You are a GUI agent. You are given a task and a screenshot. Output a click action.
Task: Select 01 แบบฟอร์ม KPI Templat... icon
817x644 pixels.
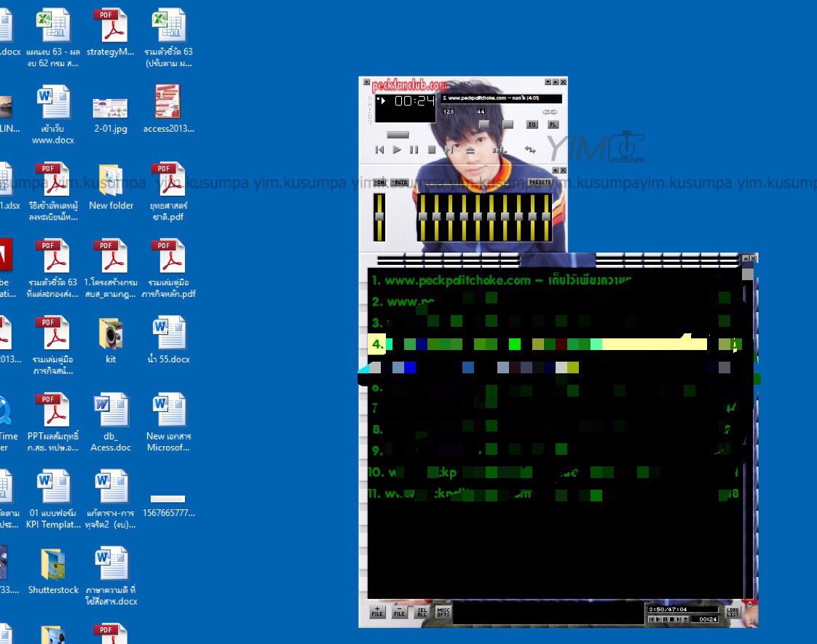click(x=52, y=498)
